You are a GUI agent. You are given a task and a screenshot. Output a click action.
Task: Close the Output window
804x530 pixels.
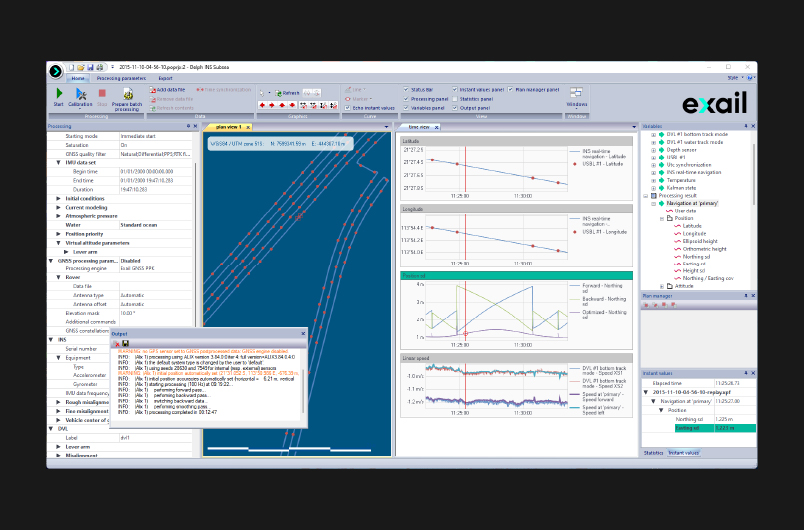303,334
